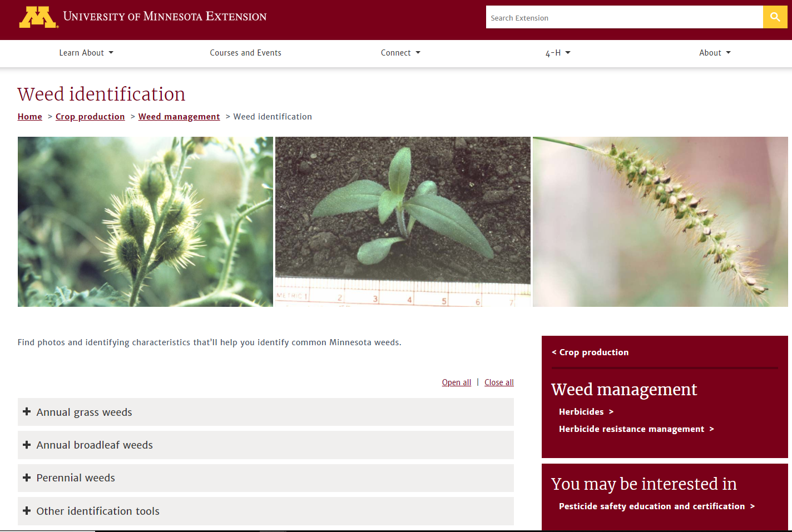The image size is (792, 532).
Task: Open the Connect dropdown menu
Action: point(400,53)
